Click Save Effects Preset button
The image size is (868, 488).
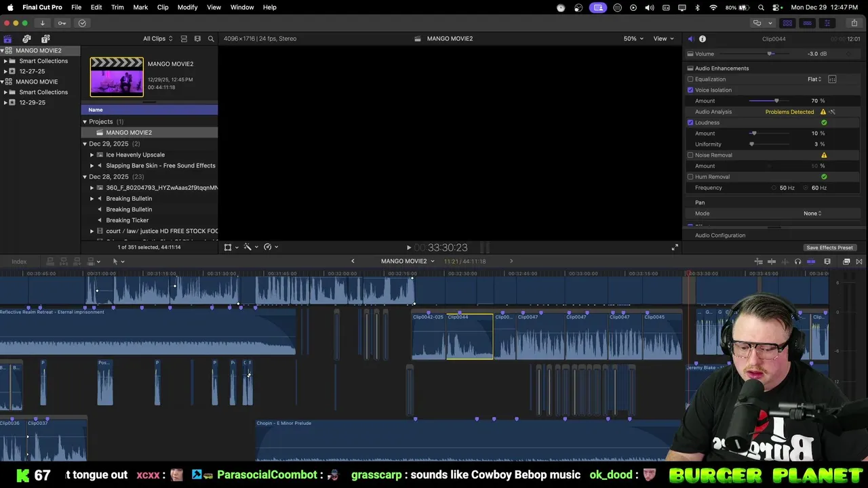829,247
